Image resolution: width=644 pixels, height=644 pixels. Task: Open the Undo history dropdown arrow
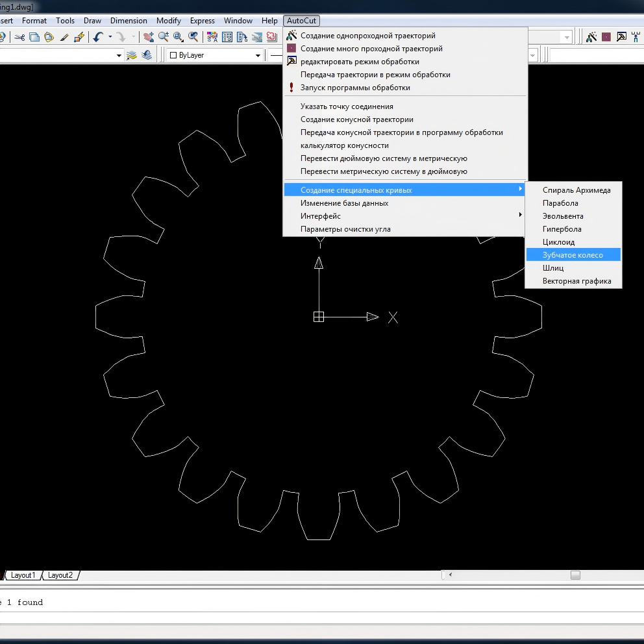110,38
